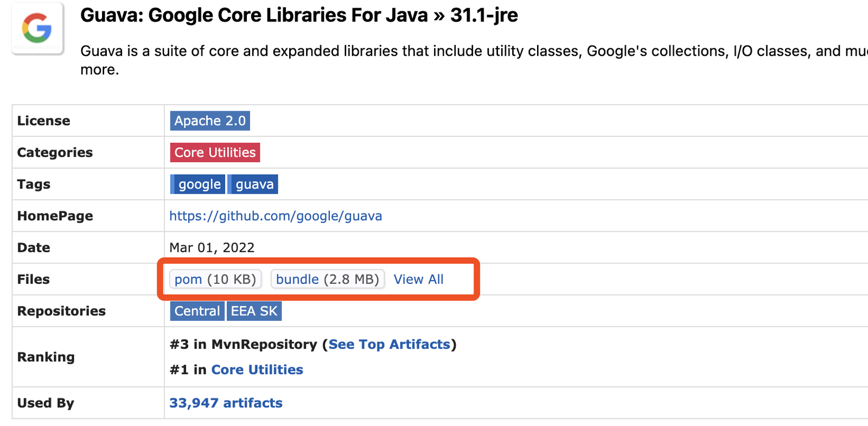Click View All files link
The image size is (868, 426).
click(x=418, y=279)
